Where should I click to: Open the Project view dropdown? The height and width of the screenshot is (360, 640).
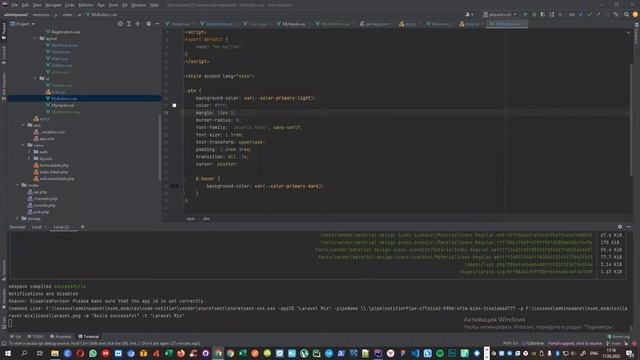(x=23, y=24)
